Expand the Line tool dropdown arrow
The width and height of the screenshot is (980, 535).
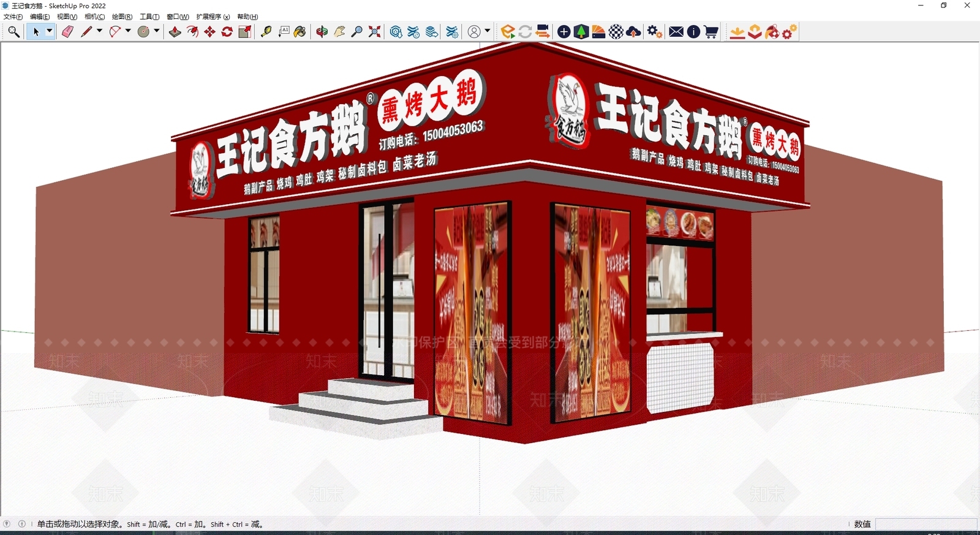coord(99,31)
